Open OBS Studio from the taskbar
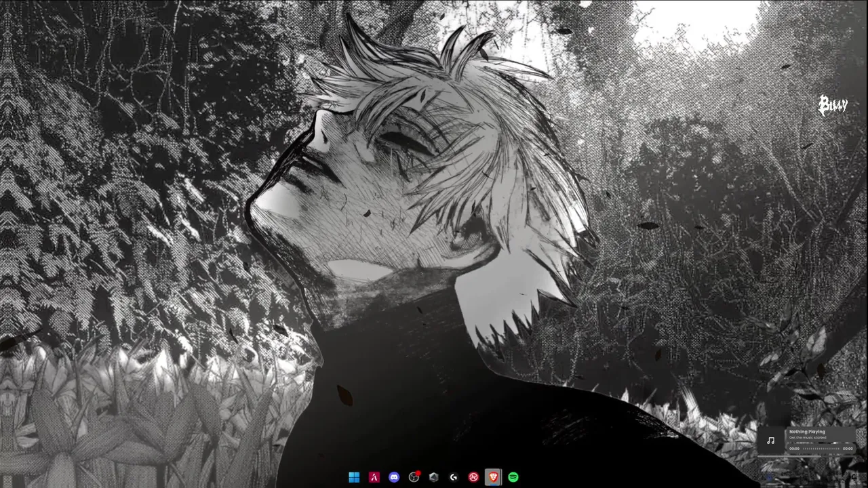868x488 pixels. [414, 477]
